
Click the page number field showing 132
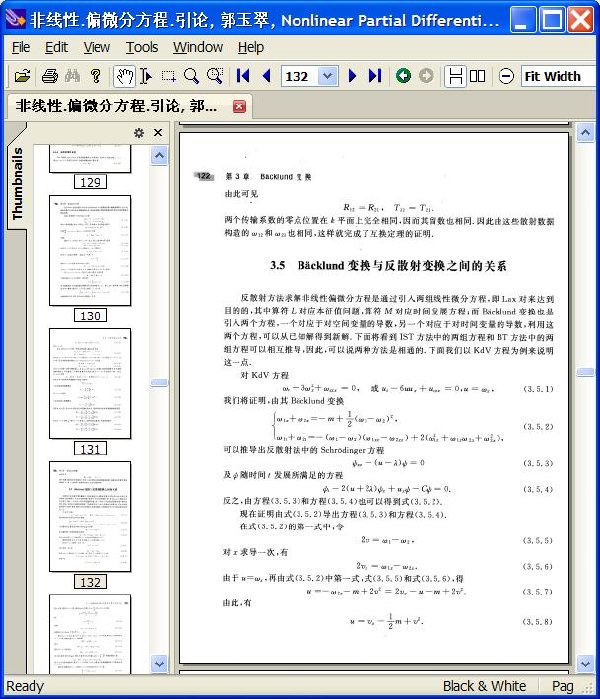[x=300, y=76]
